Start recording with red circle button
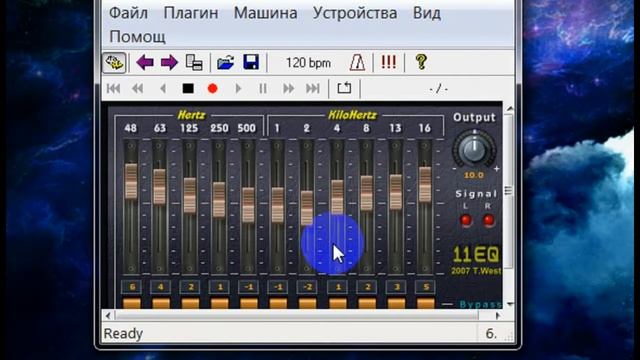The width and height of the screenshot is (640, 360). [x=212, y=89]
